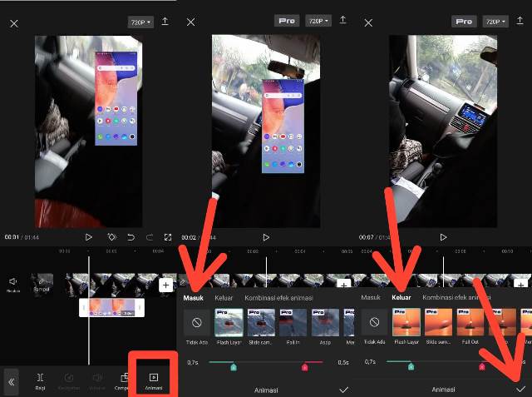Select the Bagi split tool
The width and height of the screenshot is (532, 397).
[40, 381]
